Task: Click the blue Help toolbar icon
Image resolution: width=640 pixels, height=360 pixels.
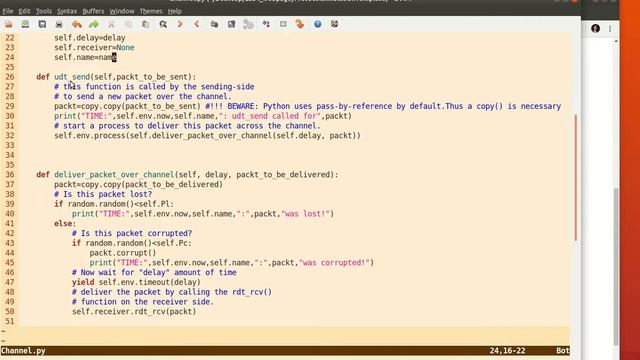Action: click(318, 24)
